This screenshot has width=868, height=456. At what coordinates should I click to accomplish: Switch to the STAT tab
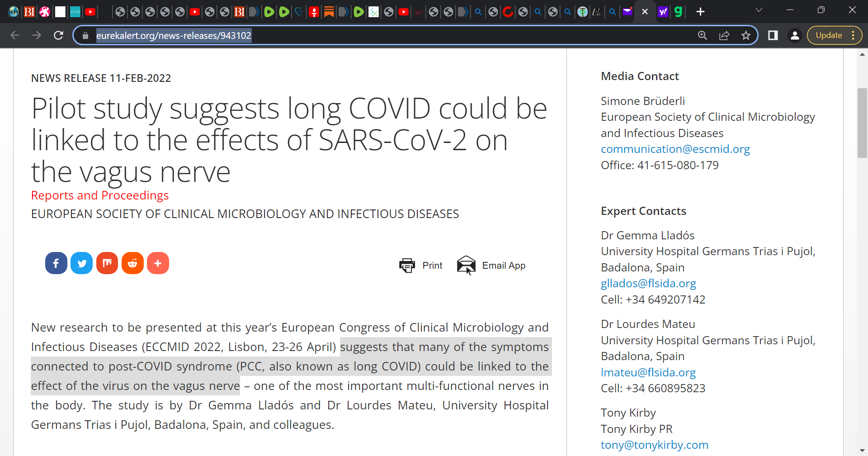pos(75,12)
